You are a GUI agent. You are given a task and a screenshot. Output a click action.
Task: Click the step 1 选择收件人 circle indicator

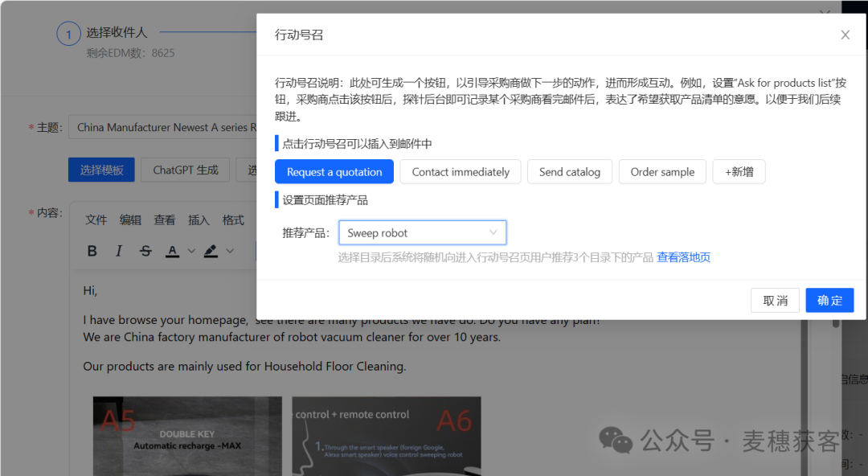pyautogui.click(x=68, y=33)
